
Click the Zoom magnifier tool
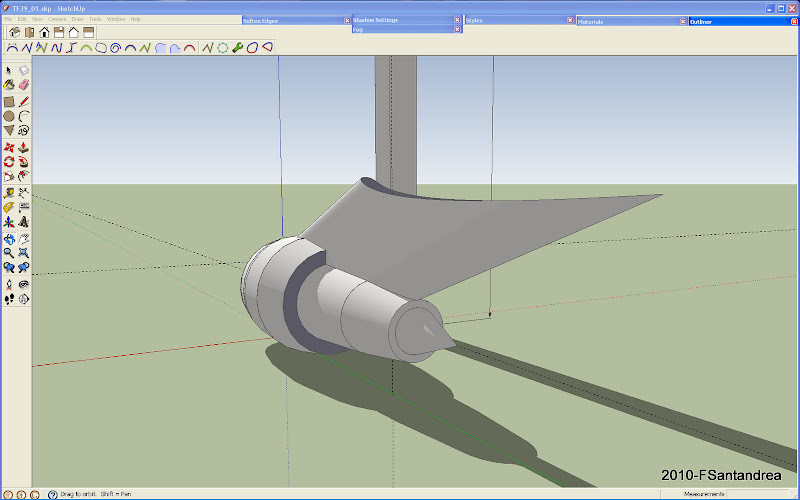[x=9, y=253]
